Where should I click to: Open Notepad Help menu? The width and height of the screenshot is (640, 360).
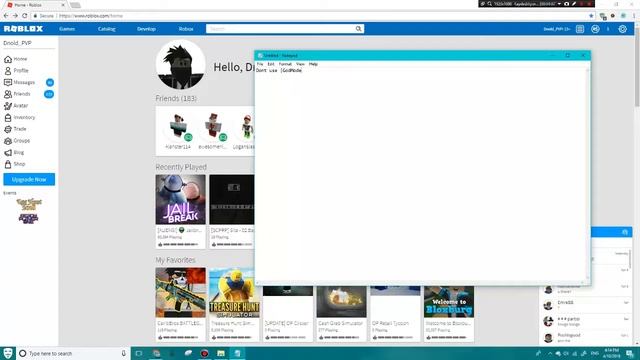pyautogui.click(x=313, y=64)
